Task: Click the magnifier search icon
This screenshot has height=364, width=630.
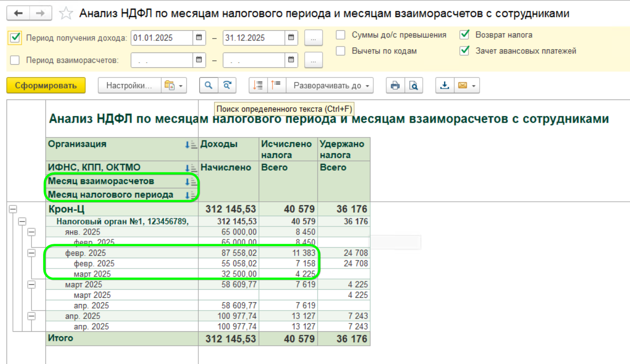Action: pos(209,86)
